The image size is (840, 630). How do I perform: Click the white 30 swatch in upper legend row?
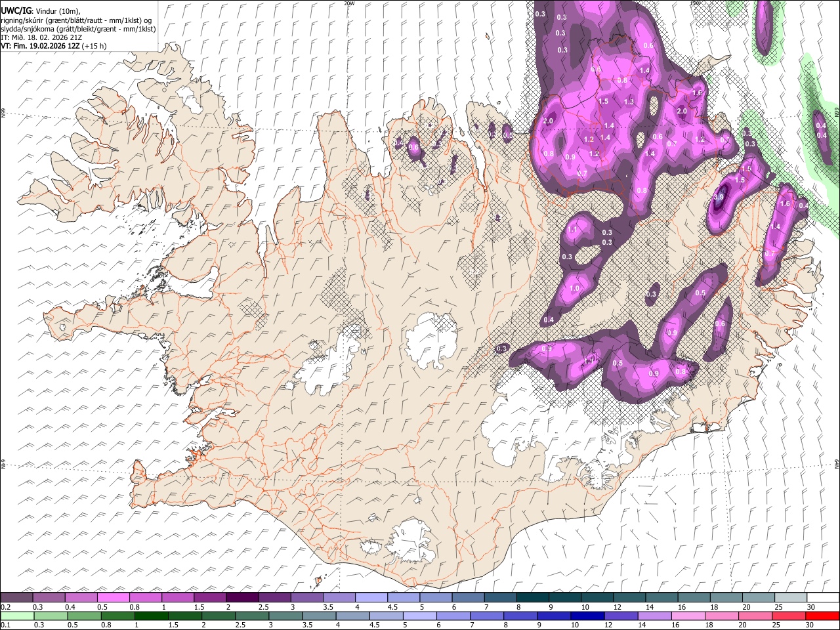tap(823, 598)
